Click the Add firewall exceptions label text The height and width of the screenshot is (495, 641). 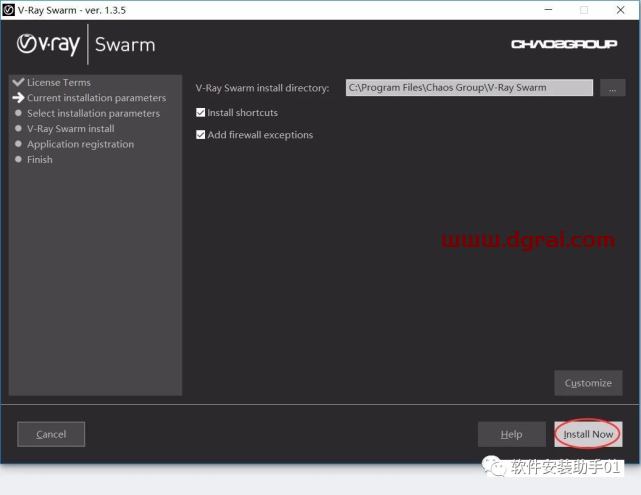260,135
